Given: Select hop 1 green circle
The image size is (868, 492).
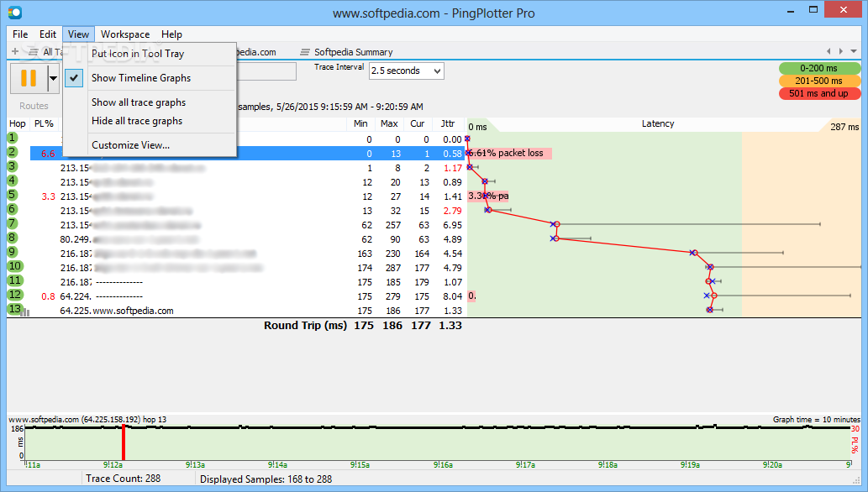Looking at the screenshot, I should point(13,138).
